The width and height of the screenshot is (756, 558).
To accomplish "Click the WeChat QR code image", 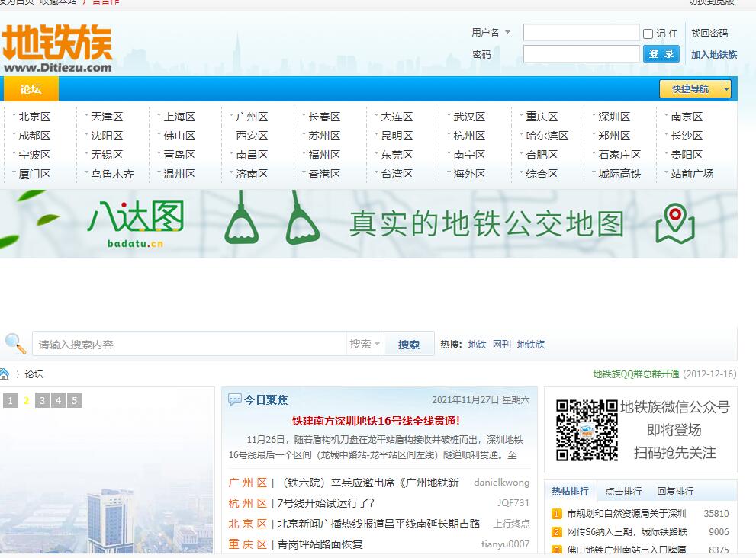I will point(586,430).
